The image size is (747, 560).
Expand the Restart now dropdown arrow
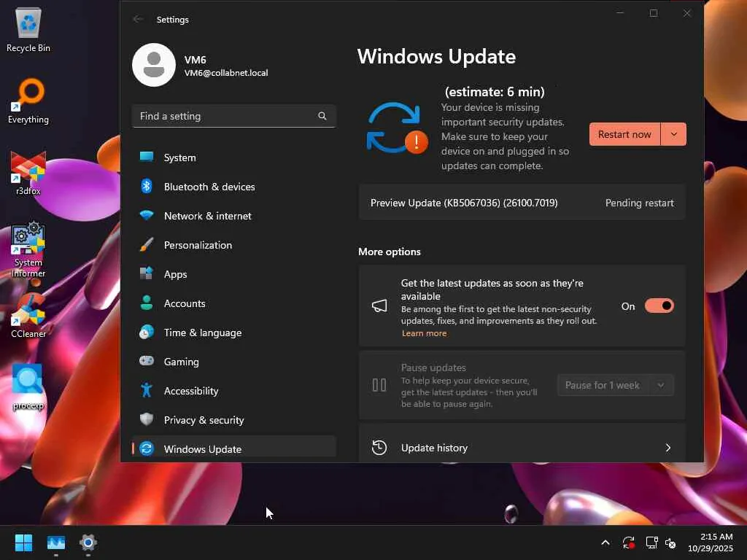[673, 134]
